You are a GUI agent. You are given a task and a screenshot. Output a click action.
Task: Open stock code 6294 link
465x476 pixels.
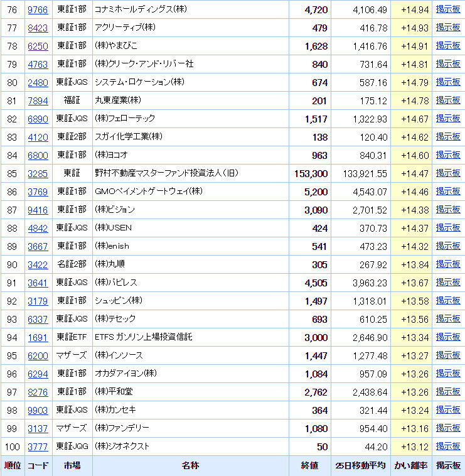[x=38, y=374]
